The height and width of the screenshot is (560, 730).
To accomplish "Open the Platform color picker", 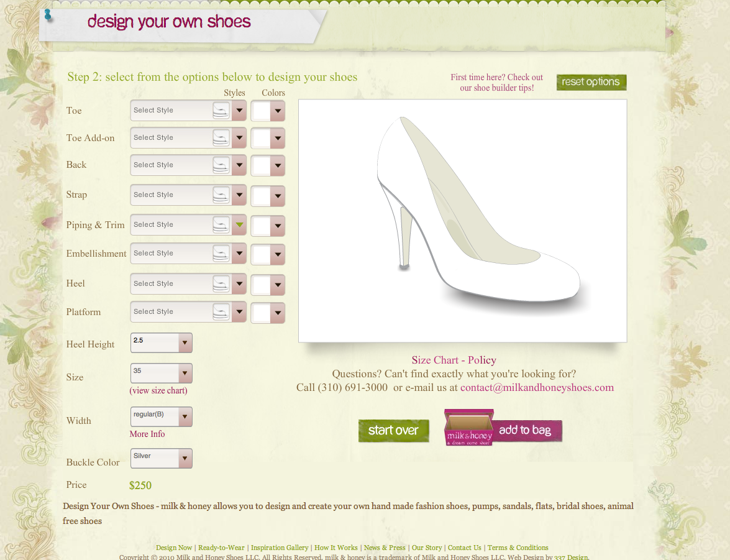I will point(268,313).
